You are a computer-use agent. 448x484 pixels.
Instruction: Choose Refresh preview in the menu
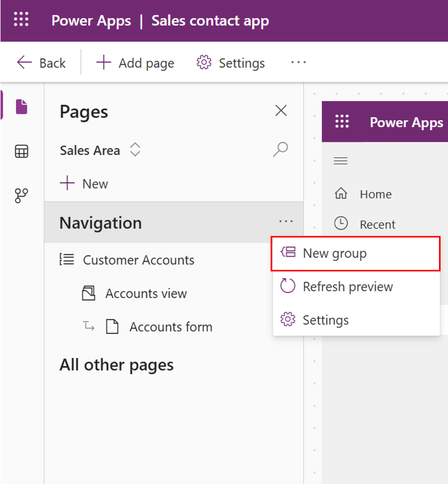347,286
